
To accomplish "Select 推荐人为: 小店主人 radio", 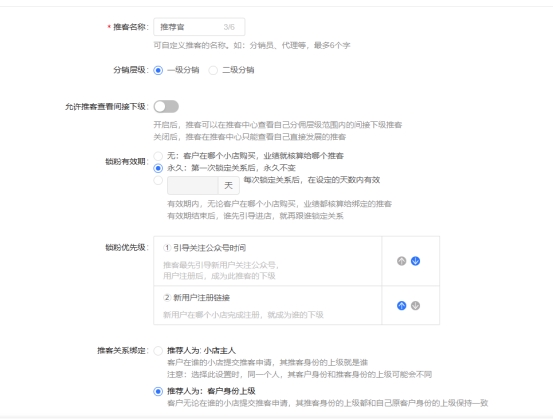I will click(x=158, y=351).
